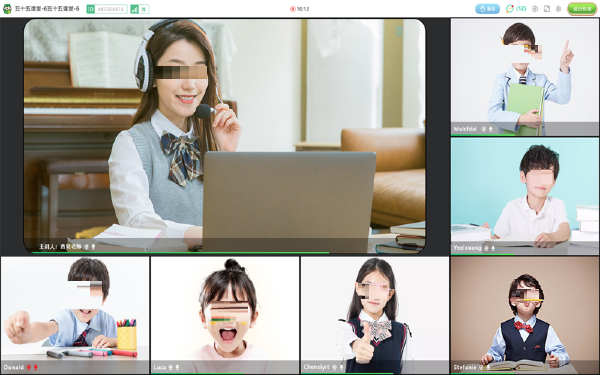
Task: Select the host teacher's main video
Action: click(225, 136)
